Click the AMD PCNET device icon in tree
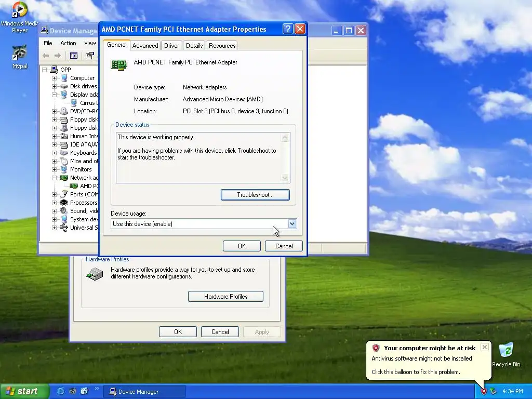The image size is (532, 399). point(74,186)
